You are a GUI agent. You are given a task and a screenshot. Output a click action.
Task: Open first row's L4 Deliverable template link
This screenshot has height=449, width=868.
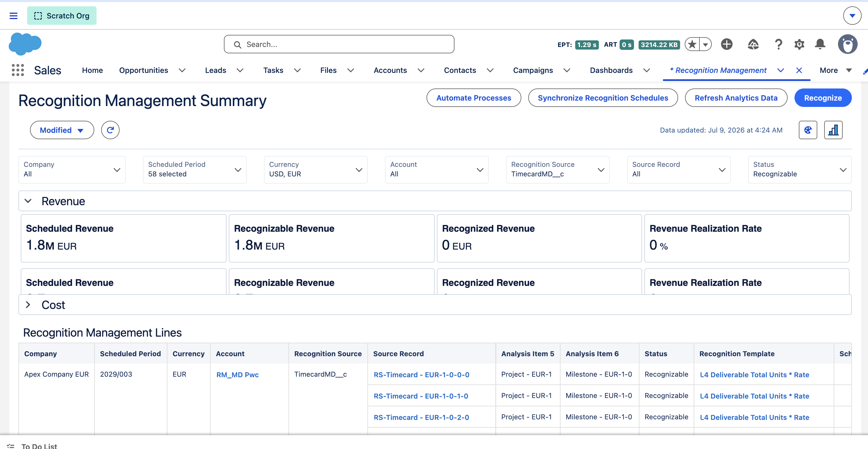(754, 375)
